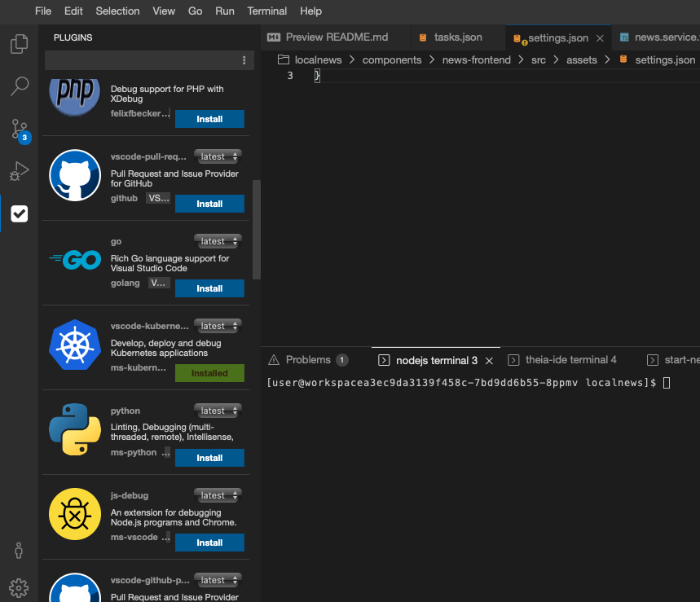This screenshot has width=700, height=602.
Task: Click the components breadcrumb segment
Action: click(391, 59)
